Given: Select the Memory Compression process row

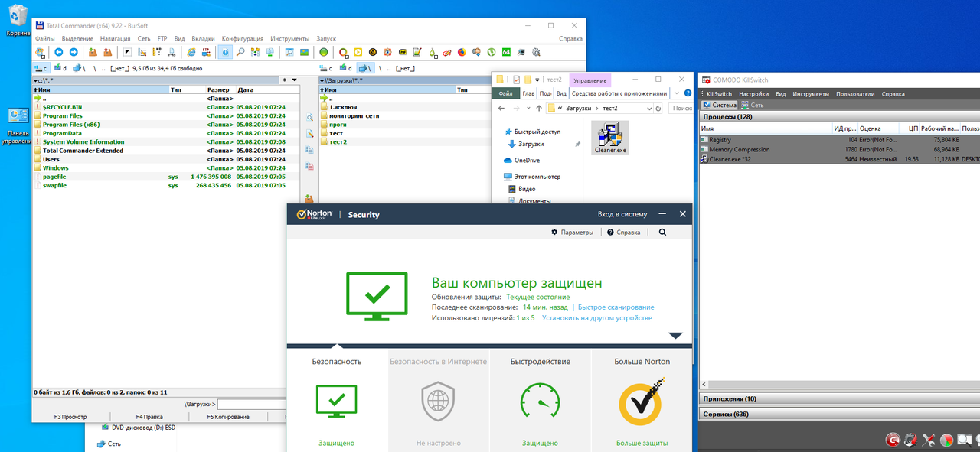Looking at the screenshot, I should [839, 149].
